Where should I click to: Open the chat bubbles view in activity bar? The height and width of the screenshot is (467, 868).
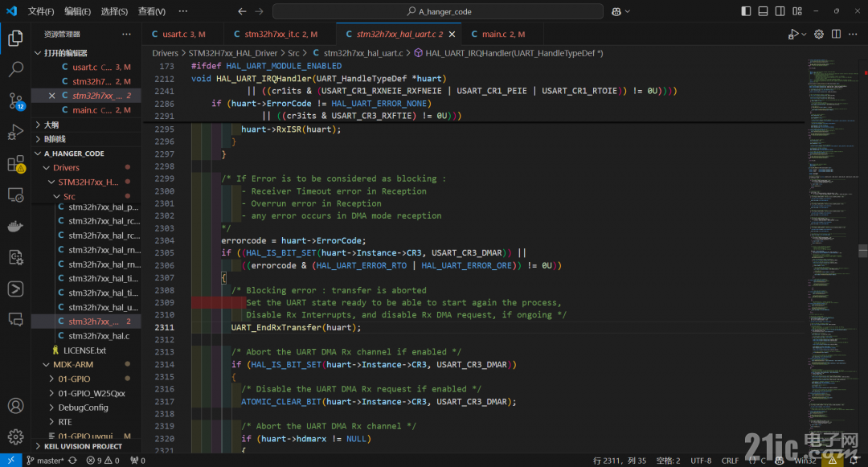click(15, 319)
